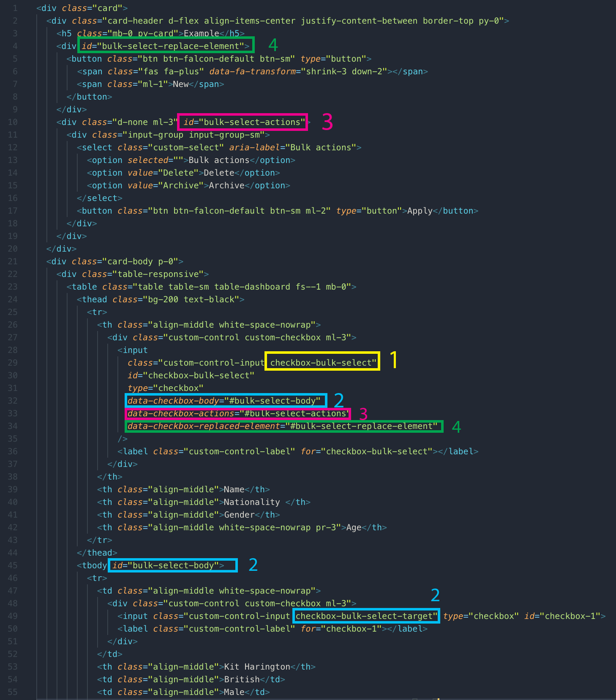The width and height of the screenshot is (616, 700).
Task: Click for="checkbox-1" on line 50
Action: pos(341,629)
